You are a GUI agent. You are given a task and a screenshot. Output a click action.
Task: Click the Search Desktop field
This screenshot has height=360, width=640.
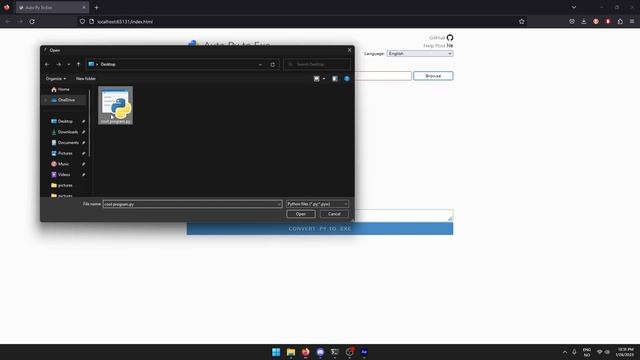[x=317, y=64]
